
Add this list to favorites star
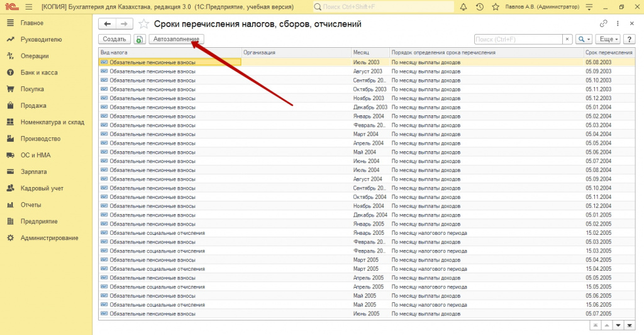(x=143, y=24)
